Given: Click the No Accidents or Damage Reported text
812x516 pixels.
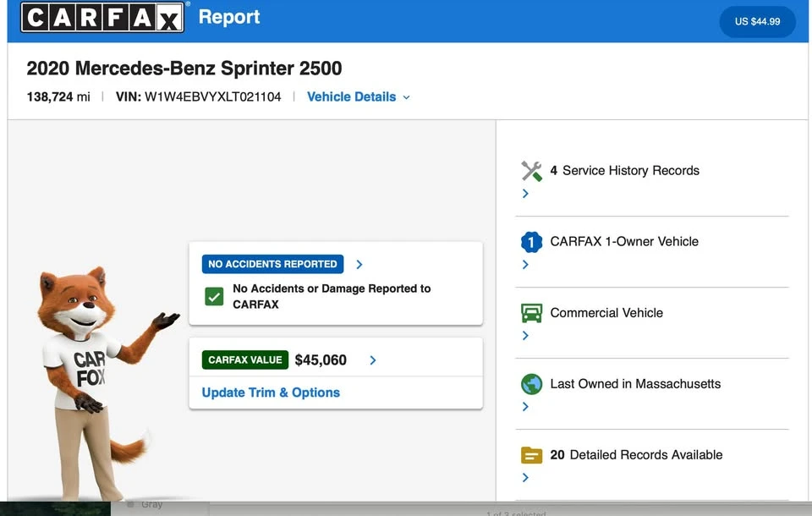Looking at the screenshot, I should (332, 296).
